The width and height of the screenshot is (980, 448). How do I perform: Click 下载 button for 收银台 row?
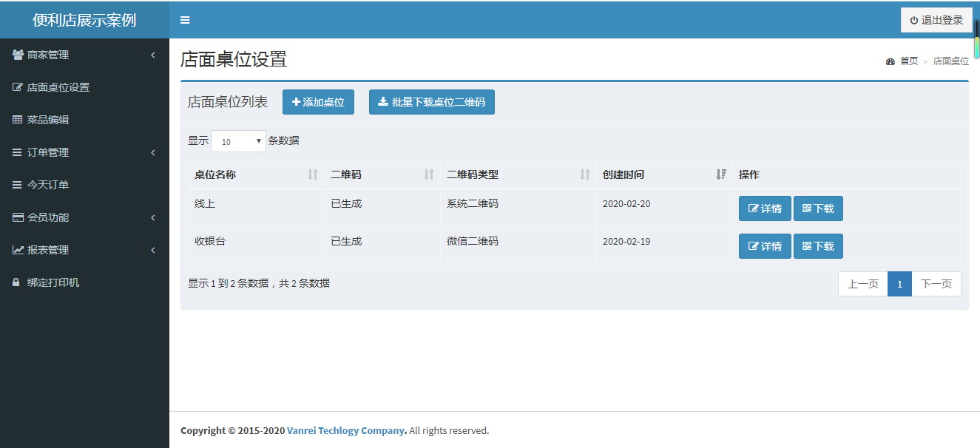coord(818,246)
